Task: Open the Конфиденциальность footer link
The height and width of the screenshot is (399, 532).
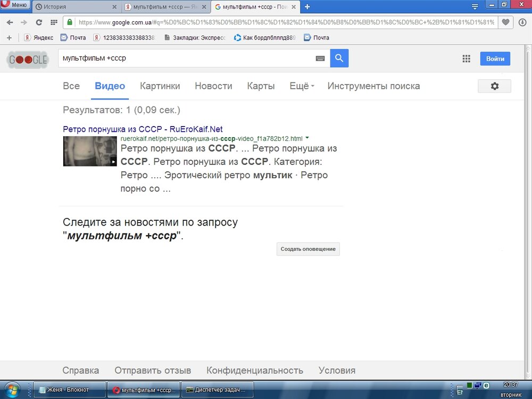Action: [255, 370]
